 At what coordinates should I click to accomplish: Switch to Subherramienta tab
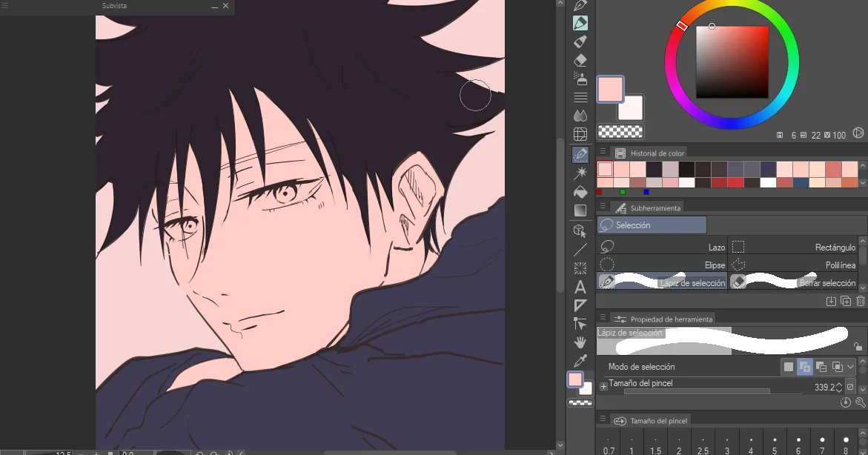point(648,208)
